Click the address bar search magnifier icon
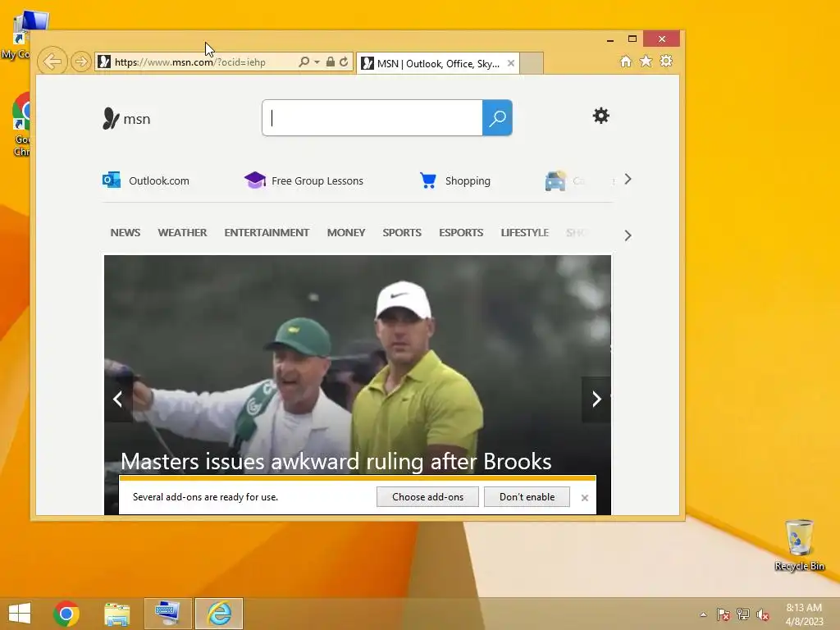The image size is (840, 630). pyautogui.click(x=304, y=62)
